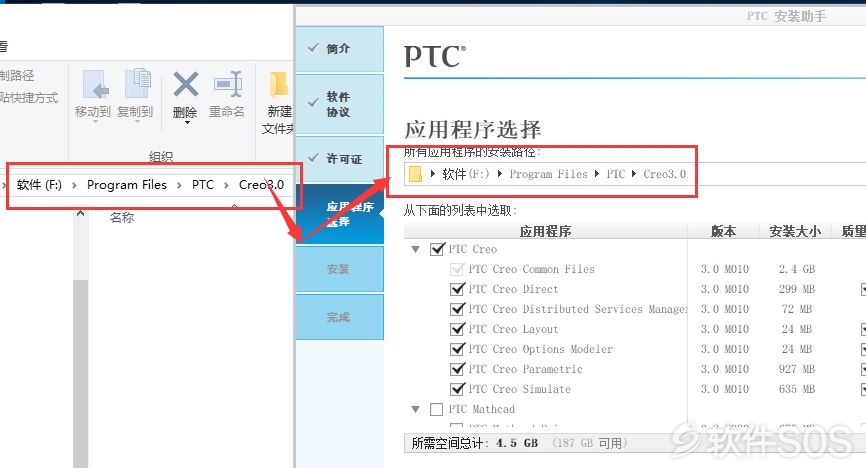
Task: Click the folder icon in PTC install path
Action: pyautogui.click(x=415, y=174)
